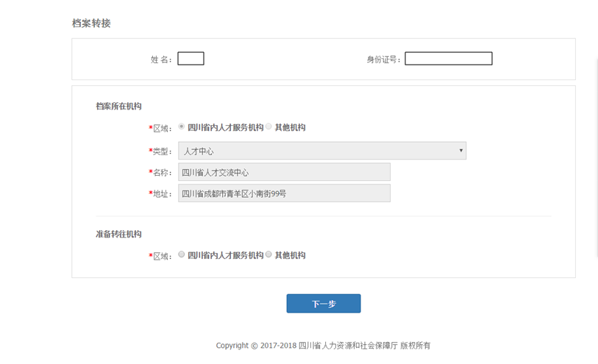Click the Copyright footer text

(x=323, y=346)
